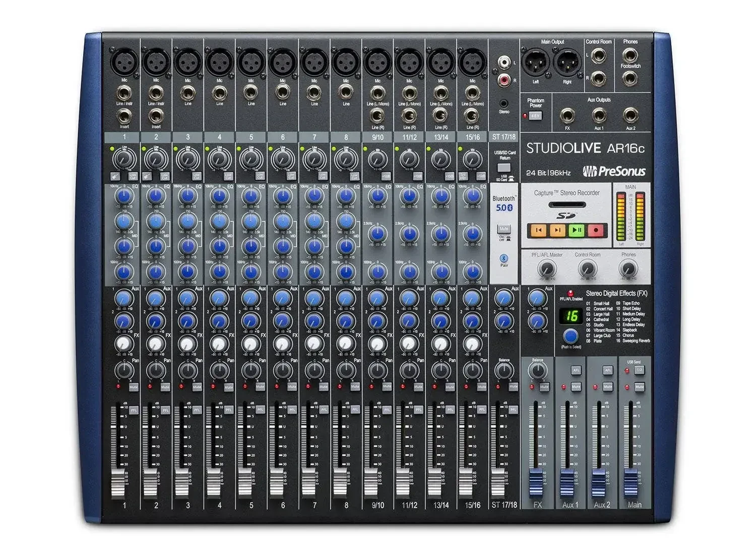Enable 48V Phantom Power

(534, 115)
